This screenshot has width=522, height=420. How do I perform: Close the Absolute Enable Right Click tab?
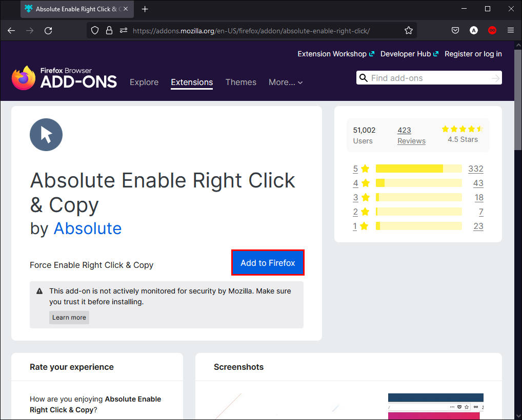pyautogui.click(x=126, y=9)
